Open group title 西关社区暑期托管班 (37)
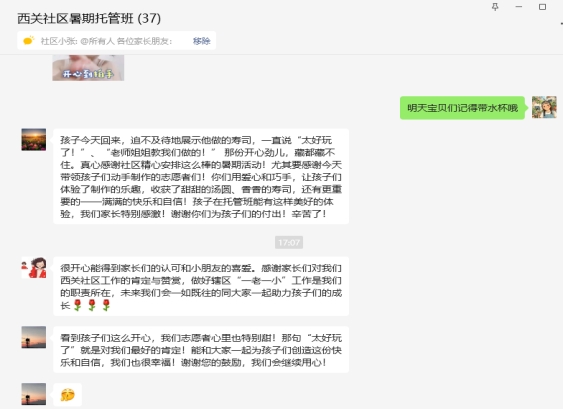Viewport: 563px width, 410px height. tap(89, 18)
